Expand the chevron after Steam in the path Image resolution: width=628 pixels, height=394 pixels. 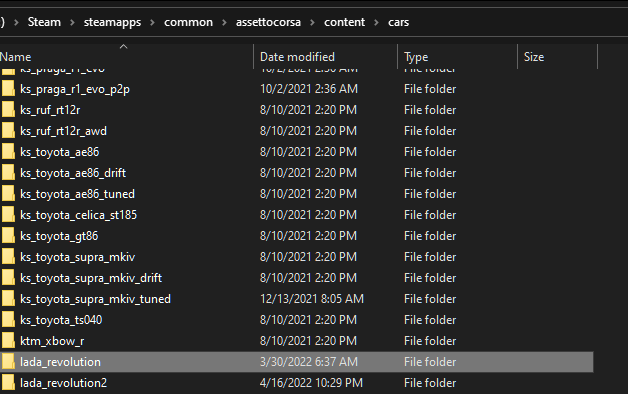[x=72, y=22]
